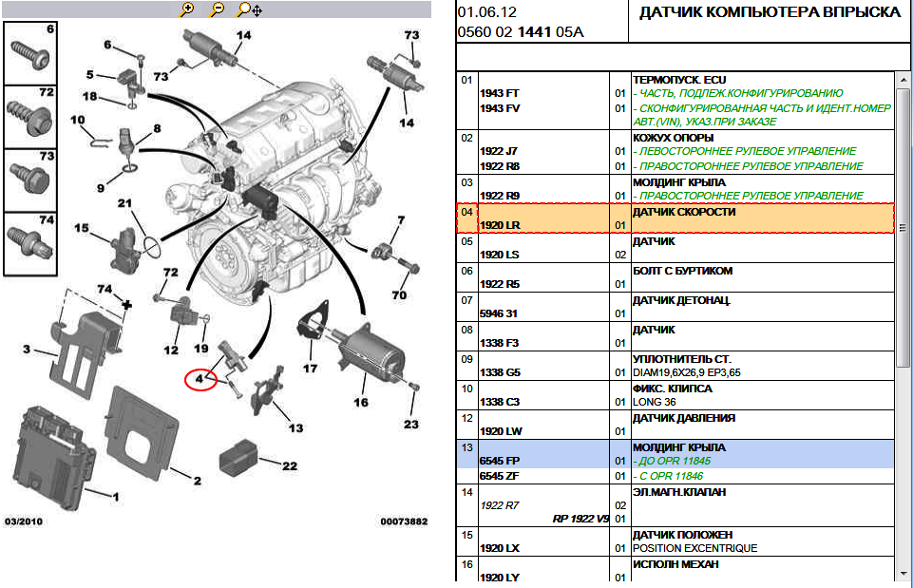Viewport: 913px width, 588px height.
Task: Select callout 16 on the diagram
Action: click(361, 402)
